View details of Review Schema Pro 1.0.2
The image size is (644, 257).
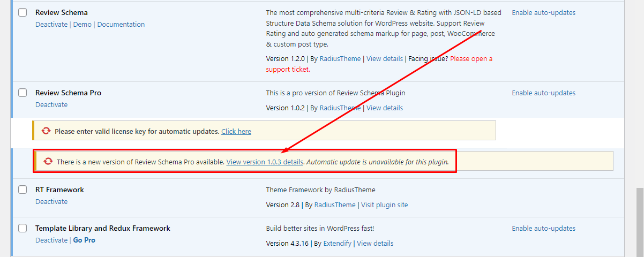click(385, 108)
